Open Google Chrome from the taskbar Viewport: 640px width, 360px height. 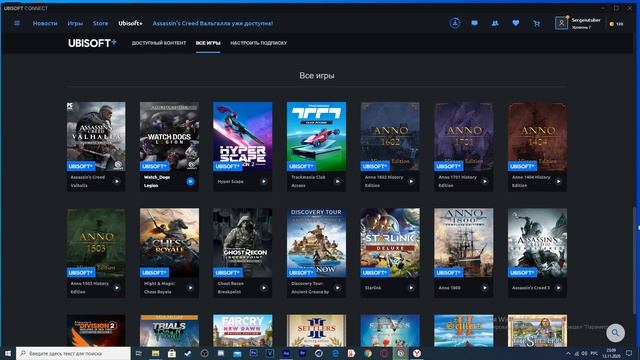[x=368, y=353]
